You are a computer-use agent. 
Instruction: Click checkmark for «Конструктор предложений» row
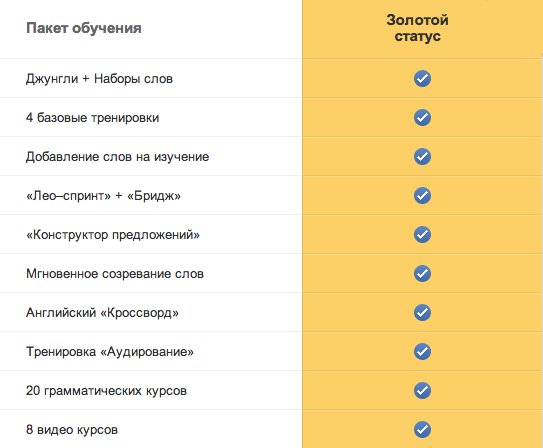tap(422, 235)
